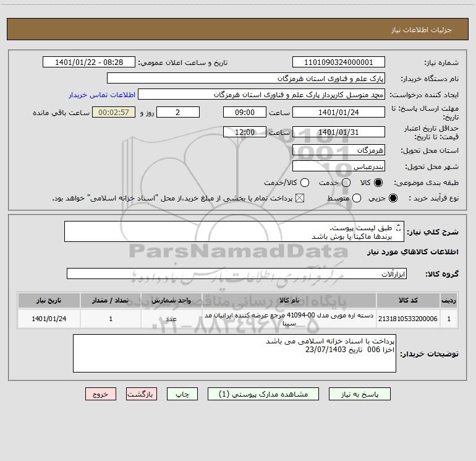The width and height of the screenshot is (476, 461).
Task: Click the خروج exit button
Action: point(101,394)
